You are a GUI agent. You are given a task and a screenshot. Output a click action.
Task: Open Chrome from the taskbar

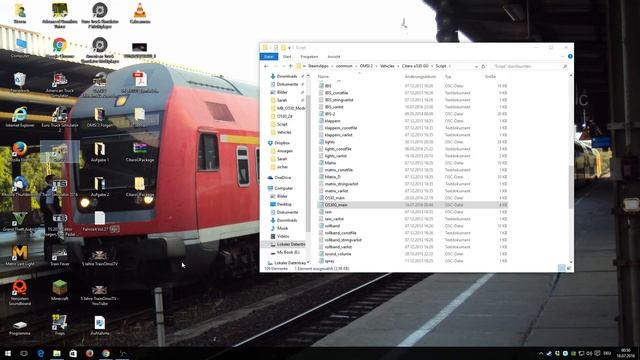point(106,353)
